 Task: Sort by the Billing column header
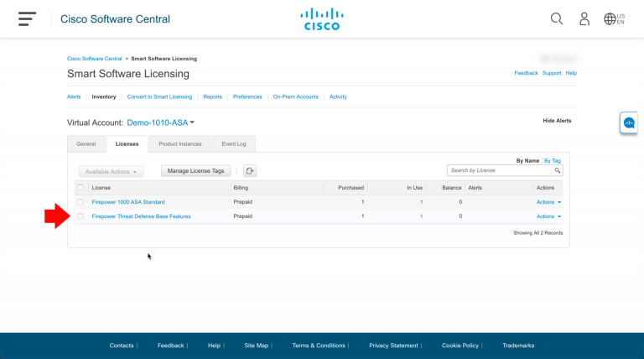pyautogui.click(x=241, y=188)
